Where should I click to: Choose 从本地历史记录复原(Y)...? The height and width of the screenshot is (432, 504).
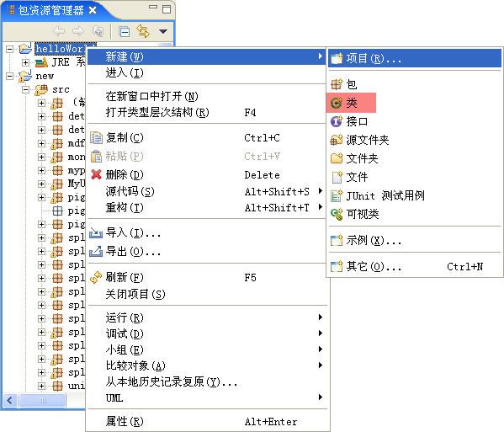[207, 381]
